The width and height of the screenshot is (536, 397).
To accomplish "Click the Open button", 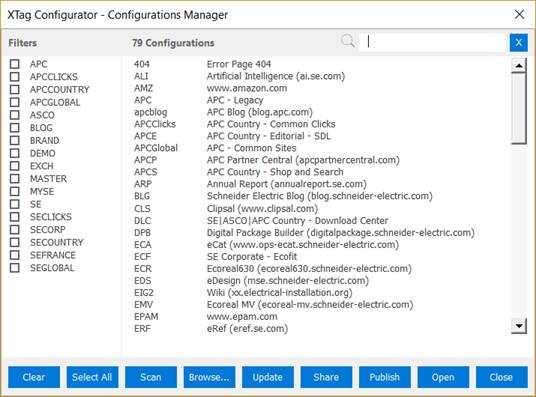I will 443,377.
